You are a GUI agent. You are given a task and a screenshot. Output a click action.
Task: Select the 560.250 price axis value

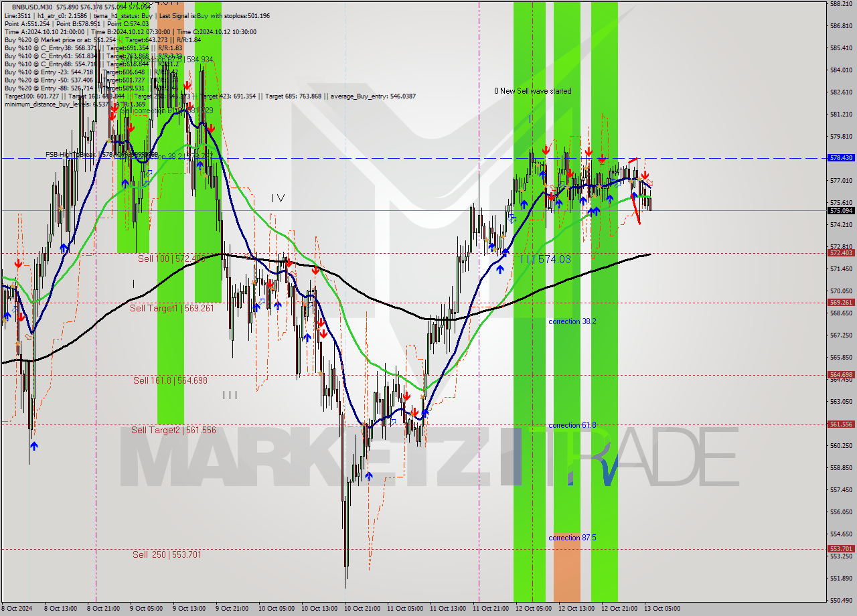tap(840, 445)
